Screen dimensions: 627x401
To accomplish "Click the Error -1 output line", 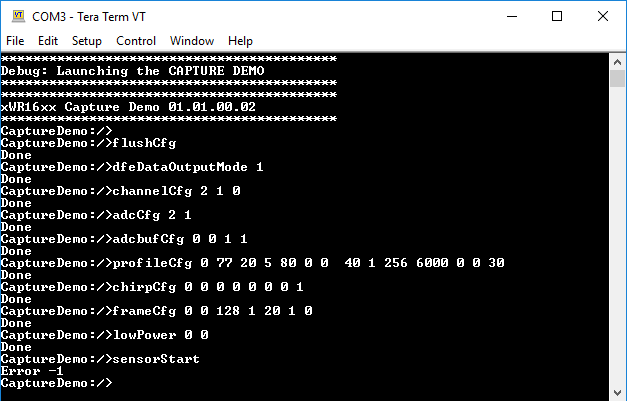I will click(32, 371).
